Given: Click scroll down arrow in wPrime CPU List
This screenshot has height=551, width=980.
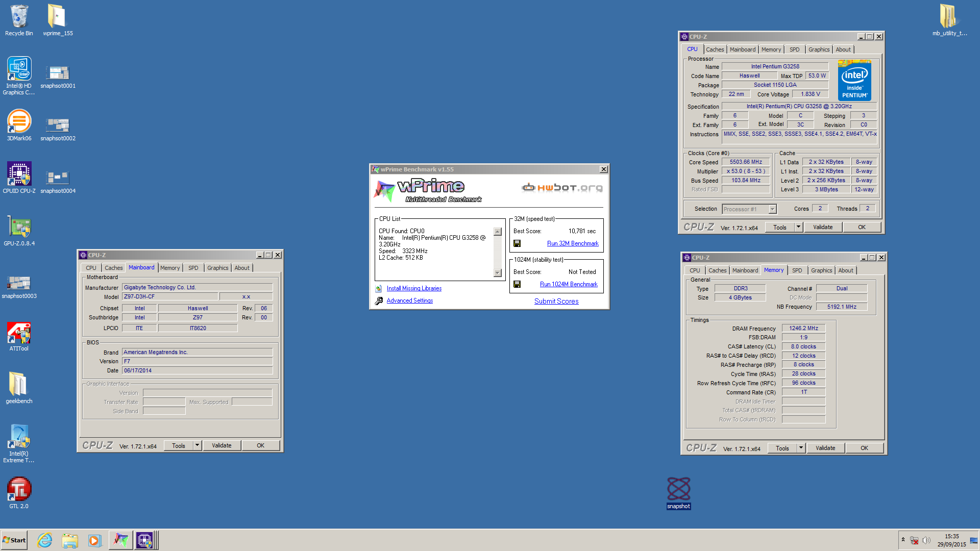Looking at the screenshot, I should pos(498,273).
